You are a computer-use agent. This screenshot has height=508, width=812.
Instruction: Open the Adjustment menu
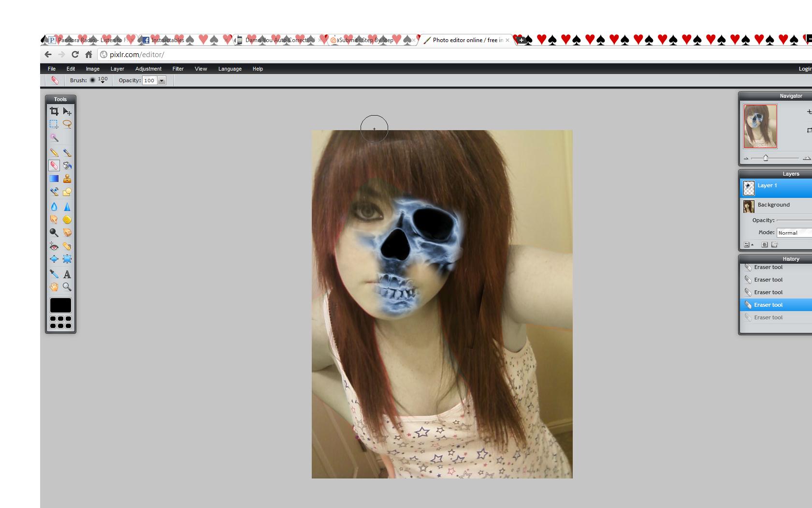(x=148, y=69)
